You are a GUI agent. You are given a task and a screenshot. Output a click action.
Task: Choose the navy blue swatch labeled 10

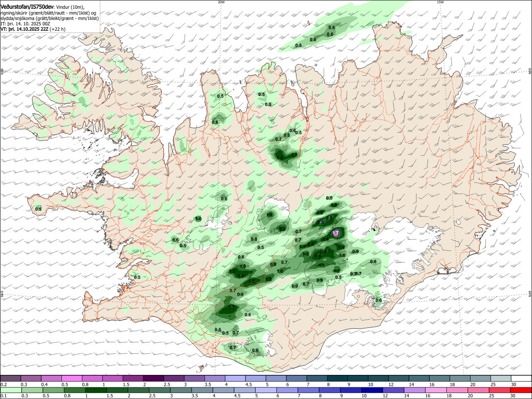[372, 390]
